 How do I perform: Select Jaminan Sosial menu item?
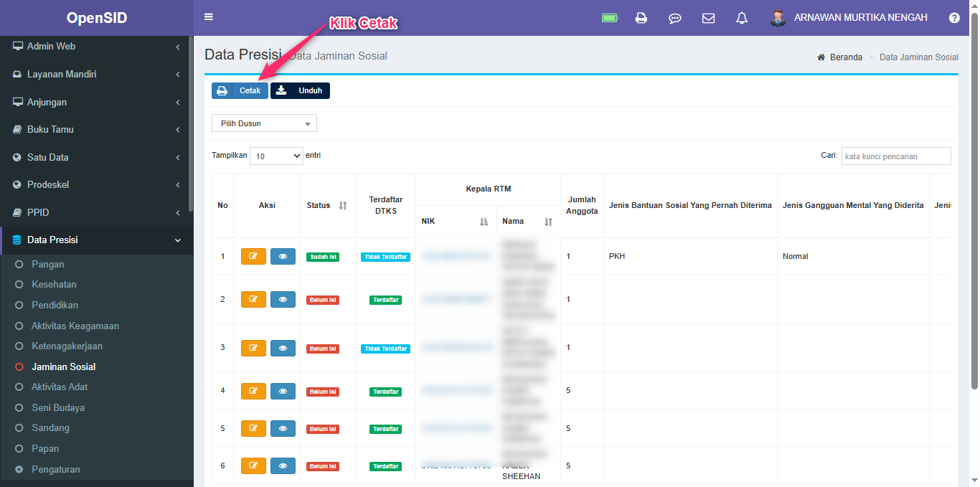click(x=63, y=367)
